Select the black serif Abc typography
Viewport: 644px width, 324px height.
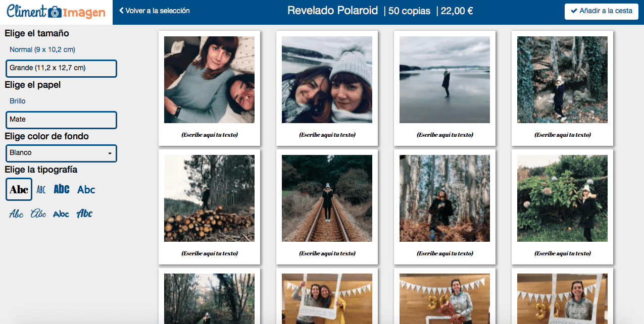(x=19, y=190)
